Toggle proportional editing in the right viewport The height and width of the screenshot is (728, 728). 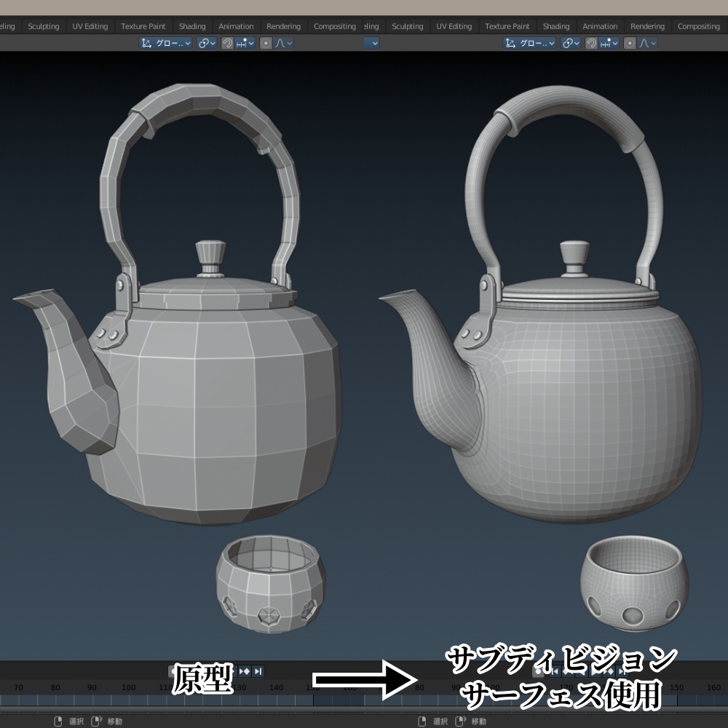(x=630, y=42)
